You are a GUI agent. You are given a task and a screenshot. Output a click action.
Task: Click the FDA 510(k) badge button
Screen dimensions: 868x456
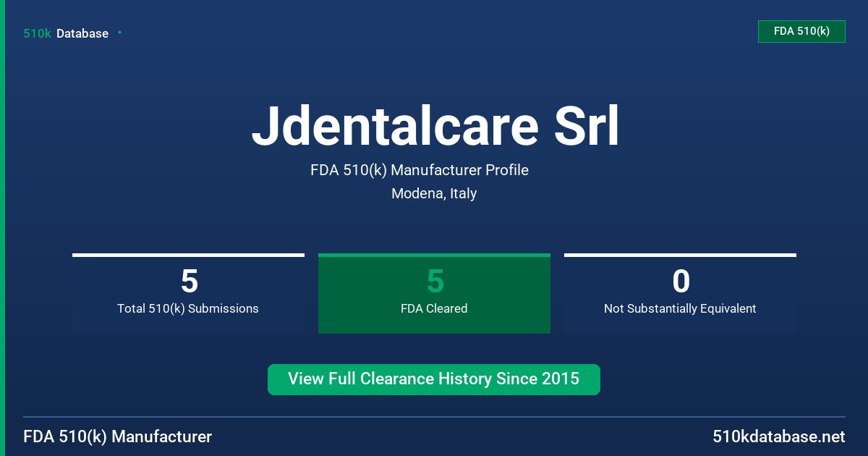(801, 31)
